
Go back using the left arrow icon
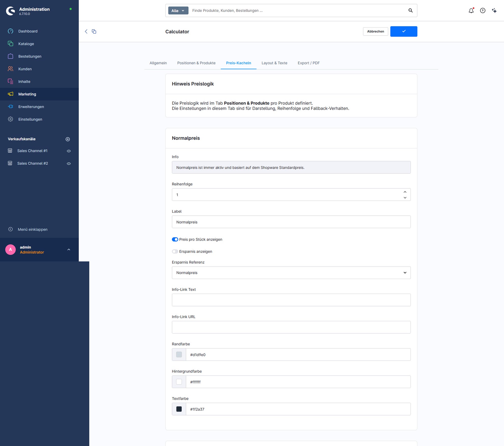[x=86, y=31]
